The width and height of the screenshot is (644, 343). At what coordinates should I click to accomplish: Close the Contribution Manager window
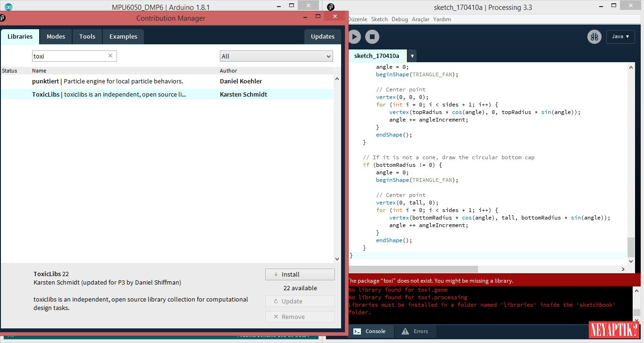[335, 17]
